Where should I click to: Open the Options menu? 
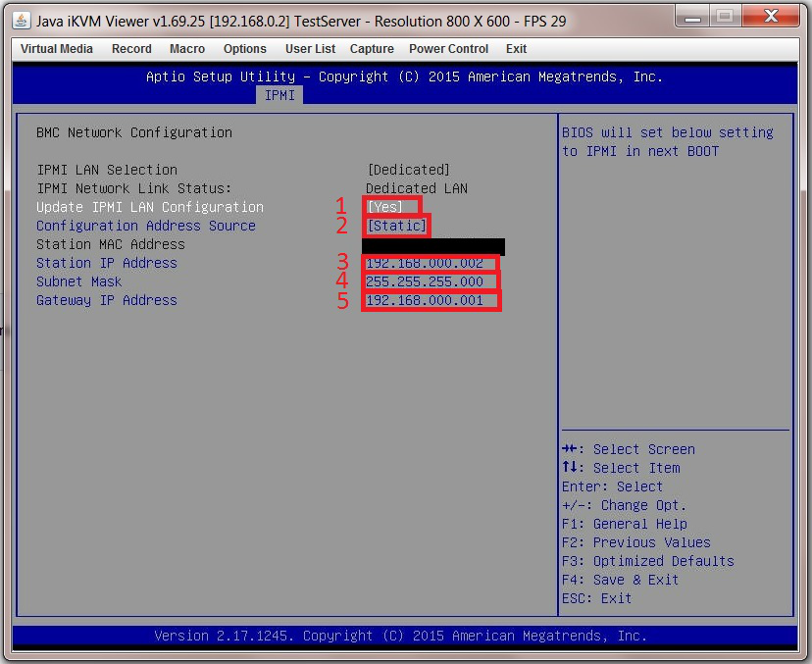click(244, 48)
